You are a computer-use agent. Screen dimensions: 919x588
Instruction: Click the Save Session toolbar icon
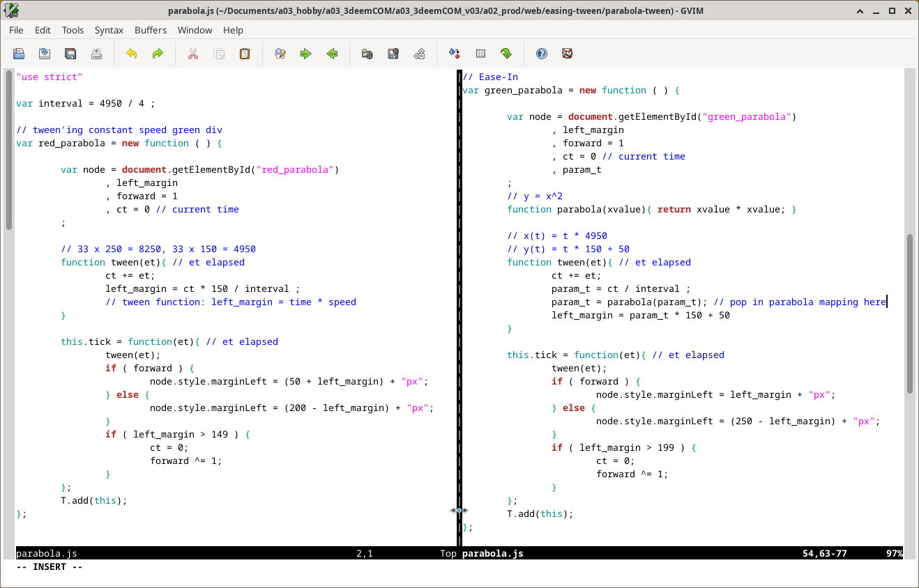[393, 54]
